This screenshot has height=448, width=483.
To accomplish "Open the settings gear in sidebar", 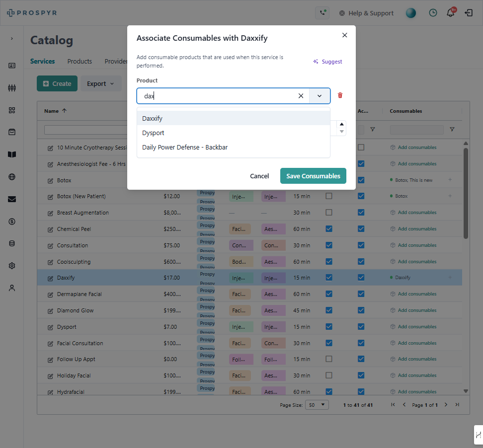I will tap(12, 266).
